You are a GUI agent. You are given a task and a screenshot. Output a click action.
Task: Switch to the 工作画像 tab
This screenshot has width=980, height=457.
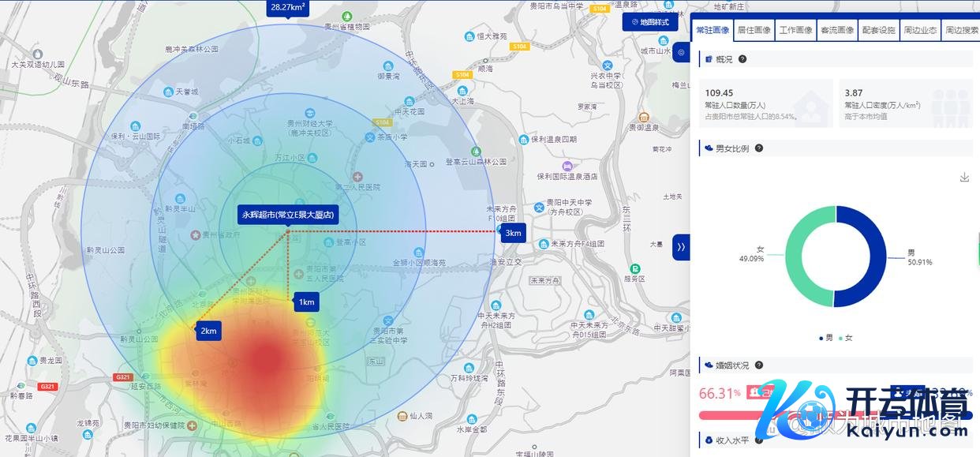point(795,30)
